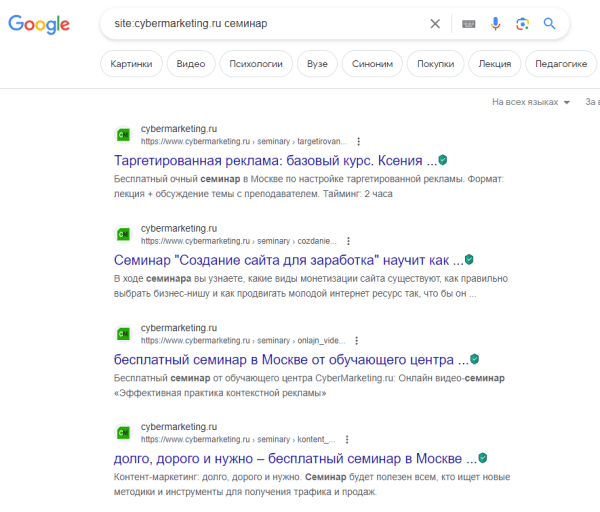Viewport: 600px width, 512px height.
Task: Search by image with Google Lens
Action: click(522, 24)
